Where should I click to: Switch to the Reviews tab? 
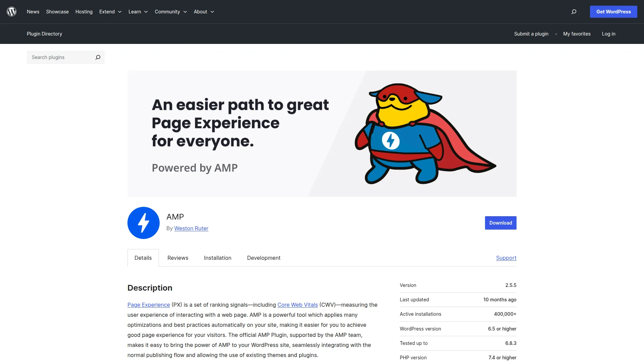pos(178,258)
